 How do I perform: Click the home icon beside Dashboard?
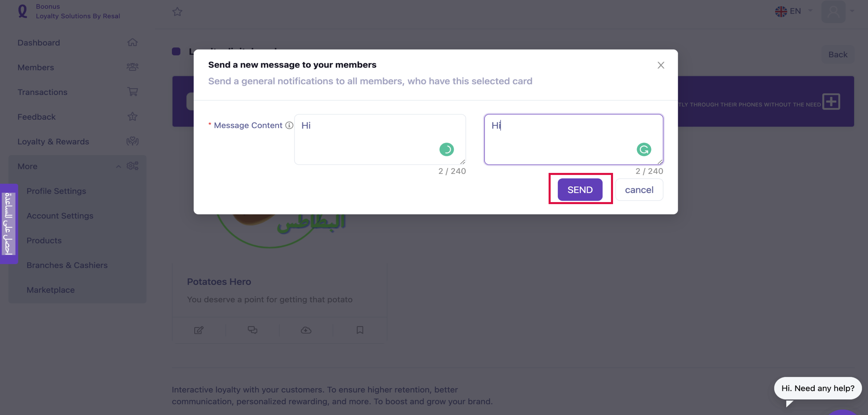[132, 42]
